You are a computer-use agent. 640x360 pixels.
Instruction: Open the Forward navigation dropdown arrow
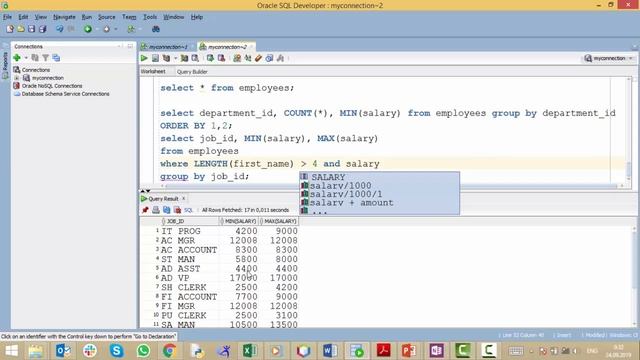(116, 29)
